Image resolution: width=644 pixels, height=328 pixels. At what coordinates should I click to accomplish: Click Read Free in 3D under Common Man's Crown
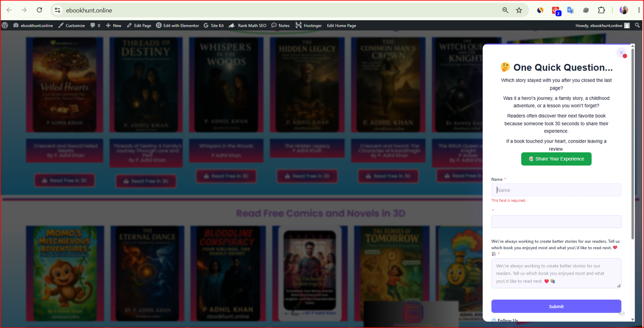[388, 176]
